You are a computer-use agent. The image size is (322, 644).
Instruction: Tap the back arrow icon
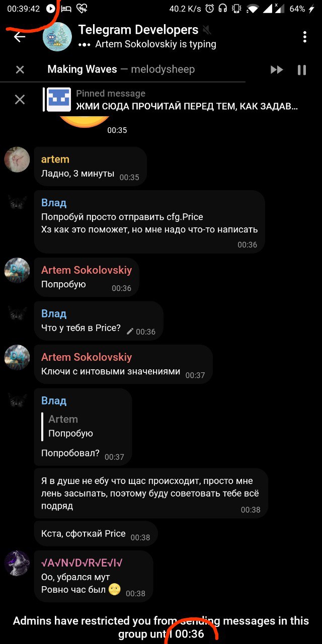[x=20, y=37]
